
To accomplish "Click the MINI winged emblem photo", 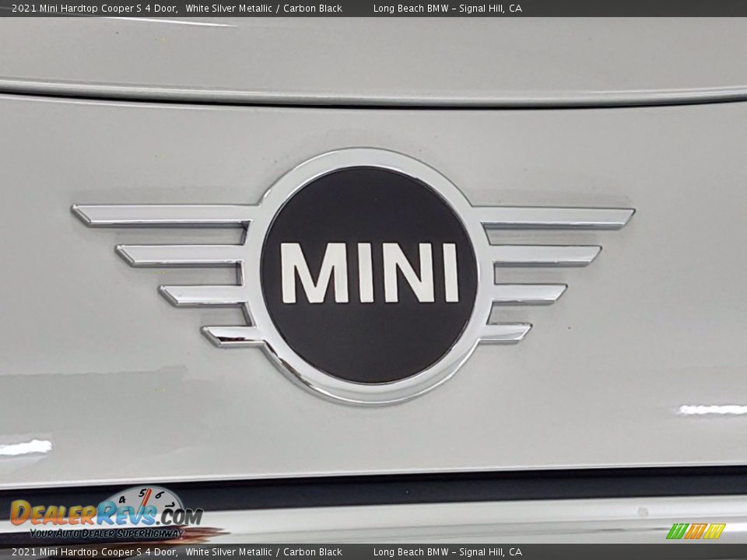I will click(353, 276).
